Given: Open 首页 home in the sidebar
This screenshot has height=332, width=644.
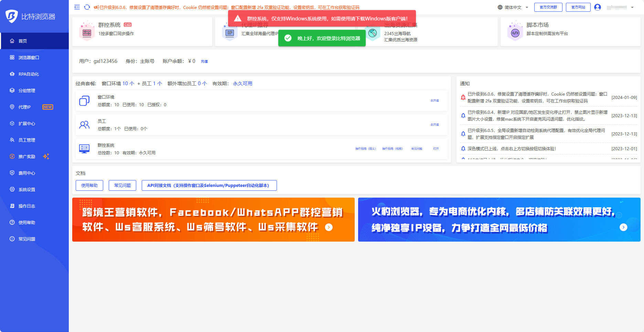Looking at the screenshot, I should [34, 41].
